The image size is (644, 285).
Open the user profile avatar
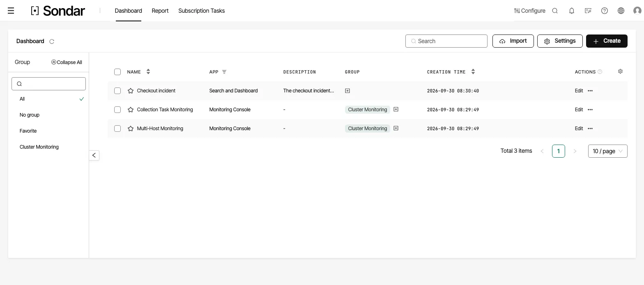click(x=637, y=11)
